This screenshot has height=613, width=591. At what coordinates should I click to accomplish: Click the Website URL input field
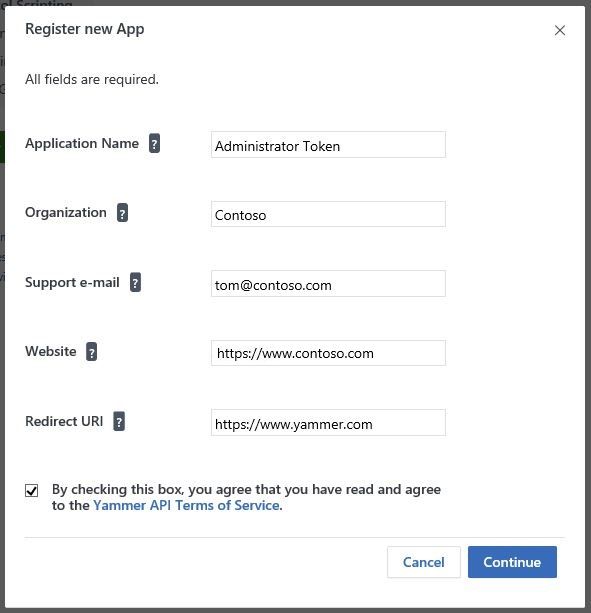[328, 353]
